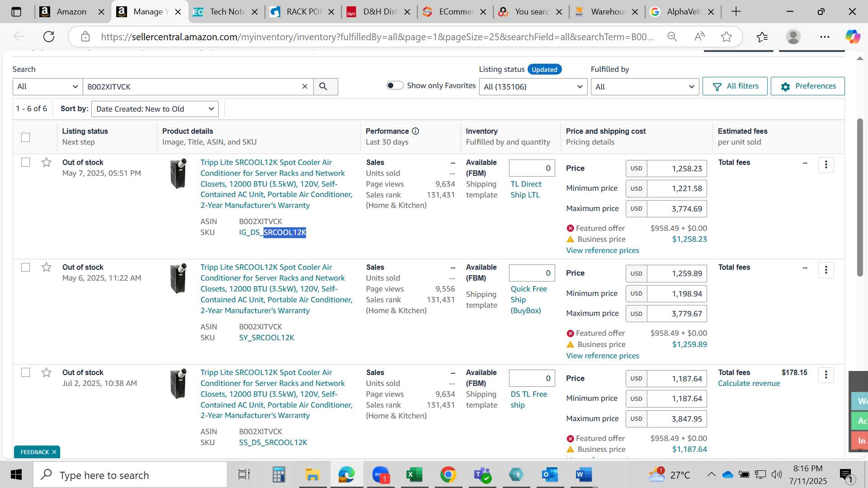Open Microsoft Teams from taskbar
This screenshot has width=868, height=488.
click(482, 474)
